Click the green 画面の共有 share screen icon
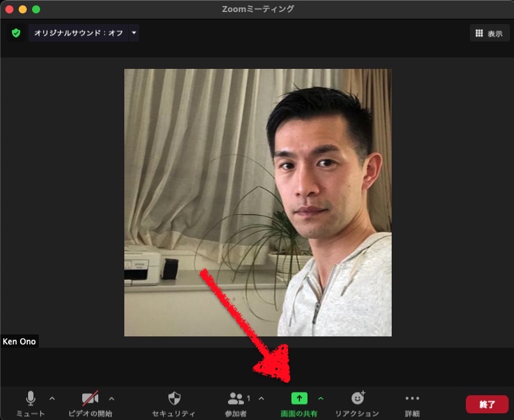The width and height of the screenshot is (514, 420). pyautogui.click(x=299, y=399)
